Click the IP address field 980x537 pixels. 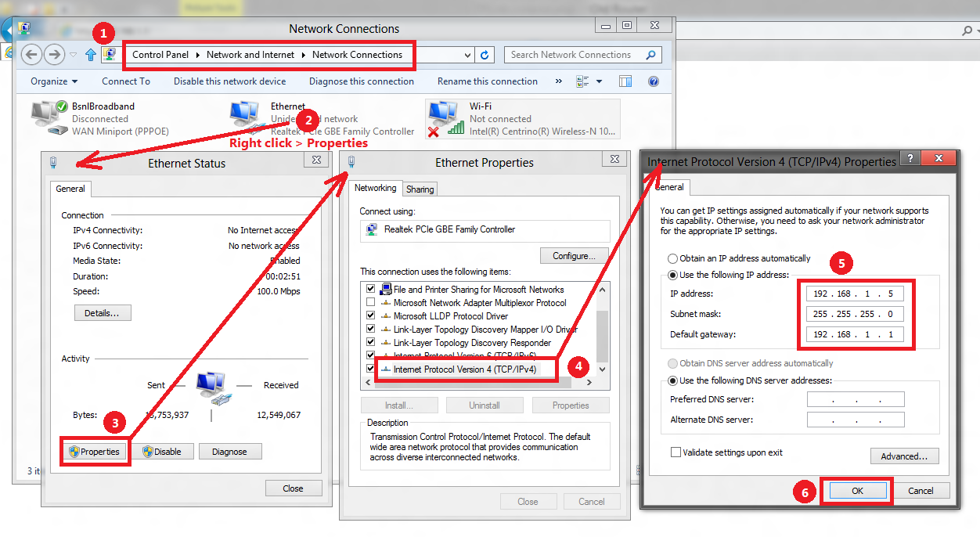856,294
